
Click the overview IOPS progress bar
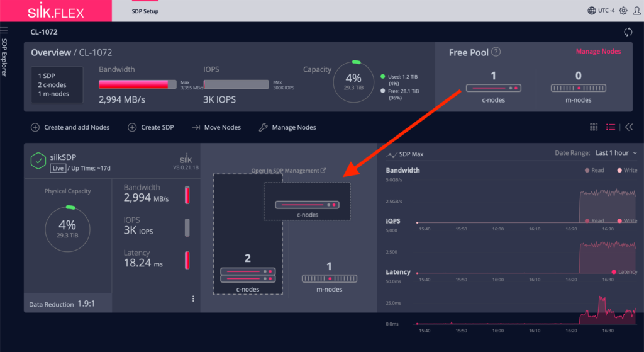[236, 84]
